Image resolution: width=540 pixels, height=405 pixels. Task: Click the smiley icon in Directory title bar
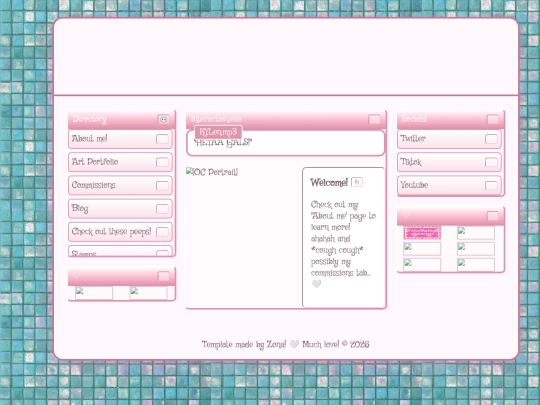[x=163, y=119]
